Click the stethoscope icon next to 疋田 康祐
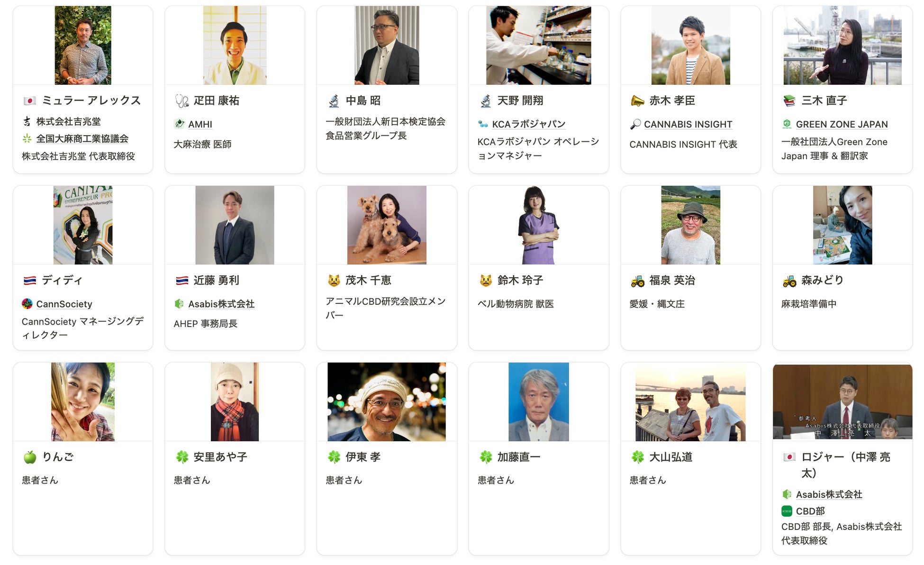Image resolution: width=924 pixels, height=565 pixels. 181,100
